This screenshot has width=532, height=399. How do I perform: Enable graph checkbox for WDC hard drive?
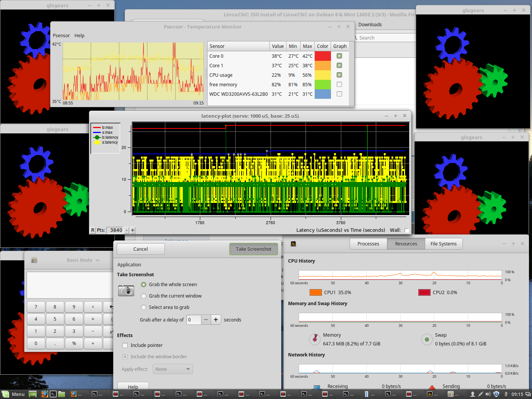339,94
